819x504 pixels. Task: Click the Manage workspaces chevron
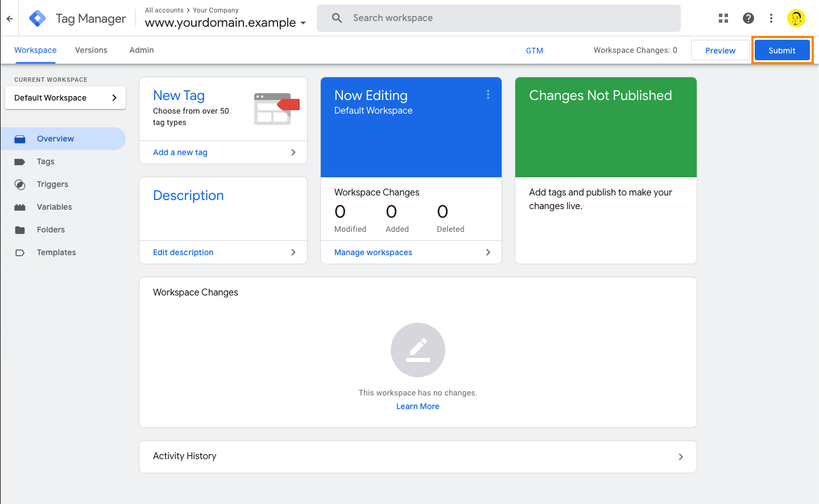pos(488,252)
